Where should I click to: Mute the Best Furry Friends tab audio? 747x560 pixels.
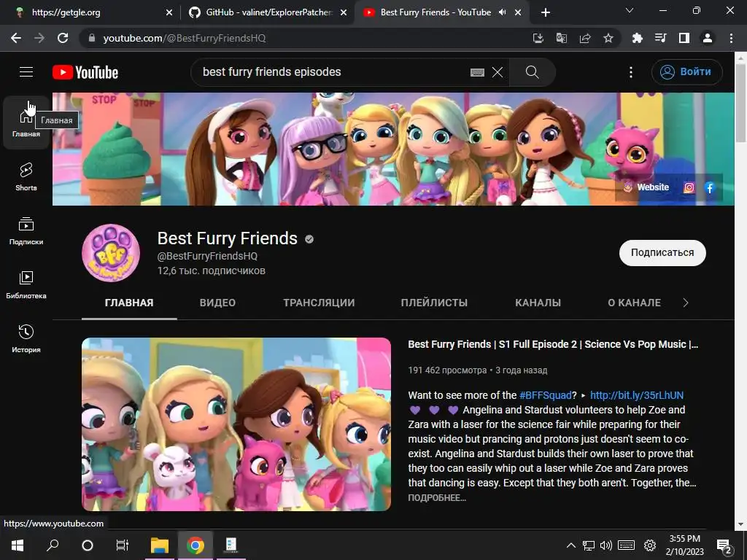[x=502, y=12]
